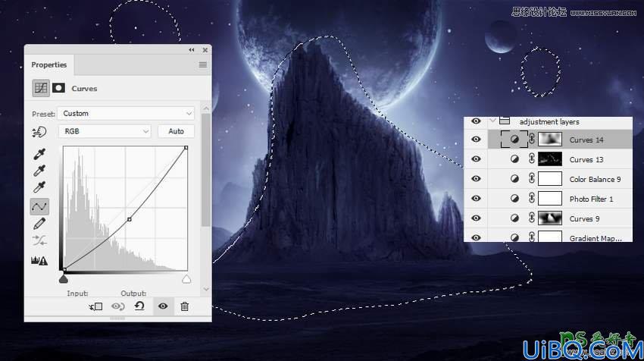644x361 pixels.
Task: Click the Properties panel scroll down arrow
Action: 206,289
